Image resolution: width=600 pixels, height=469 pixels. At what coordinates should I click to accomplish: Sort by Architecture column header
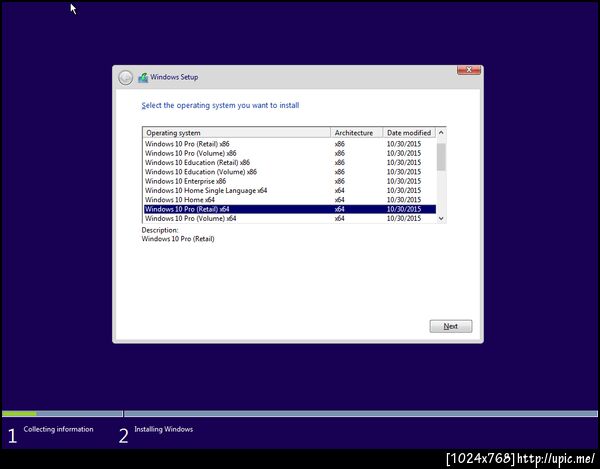point(357,133)
